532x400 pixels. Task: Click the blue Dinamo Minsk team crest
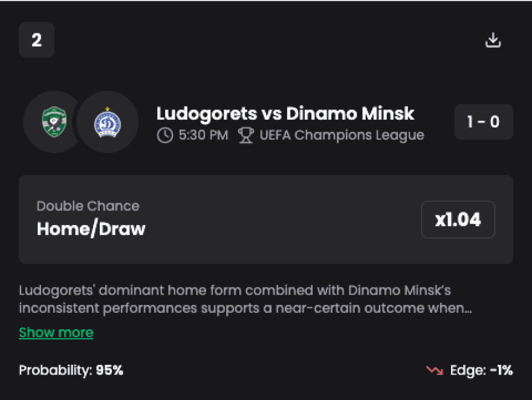click(108, 122)
